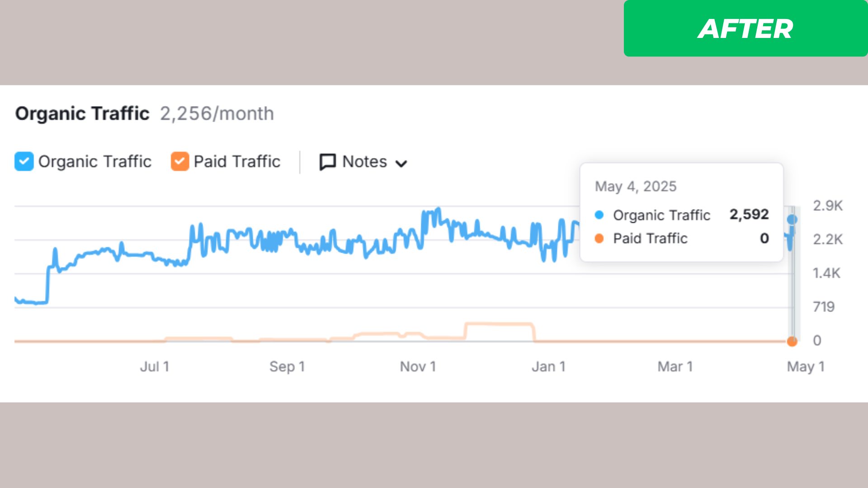
Task: Click the Notes speech bubble icon
Action: (327, 162)
